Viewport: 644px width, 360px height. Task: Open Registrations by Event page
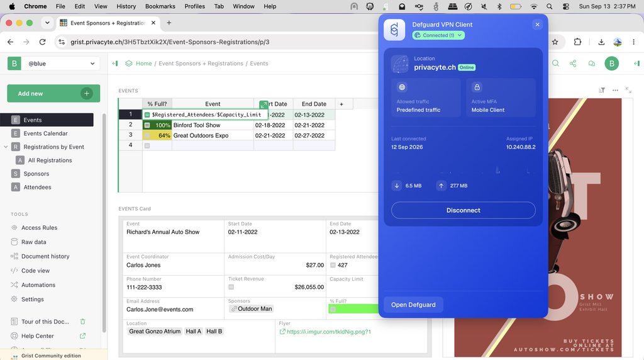53,147
